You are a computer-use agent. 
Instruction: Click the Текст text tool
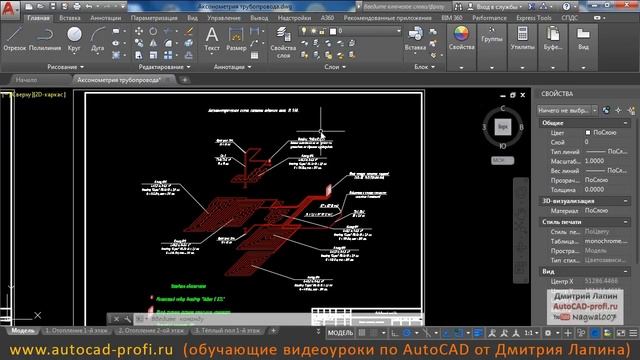point(212,39)
